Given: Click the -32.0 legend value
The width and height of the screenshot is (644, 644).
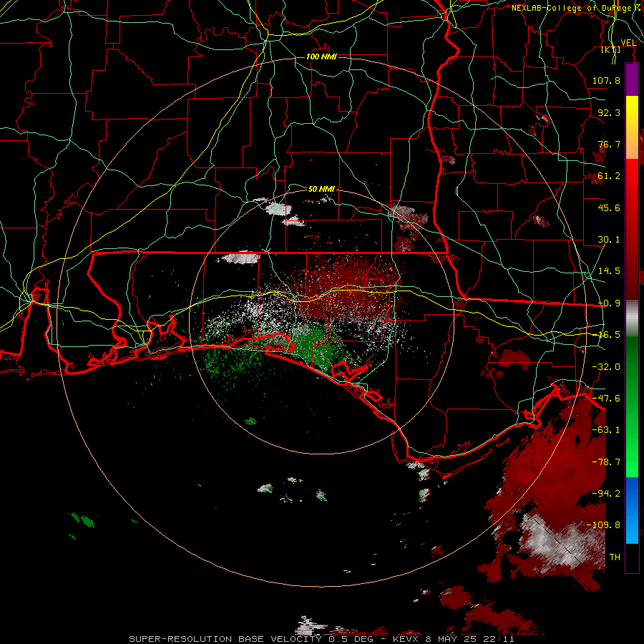Looking at the screenshot, I should pos(606,367).
